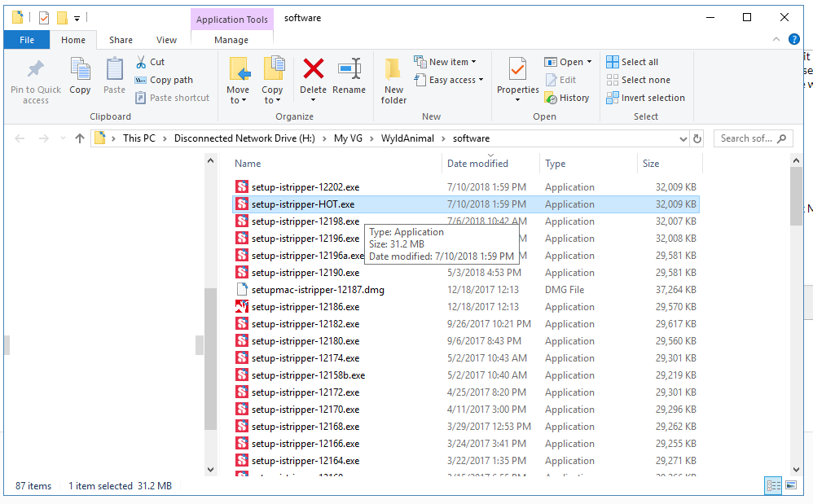Sort by the Name column header

click(x=248, y=164)
